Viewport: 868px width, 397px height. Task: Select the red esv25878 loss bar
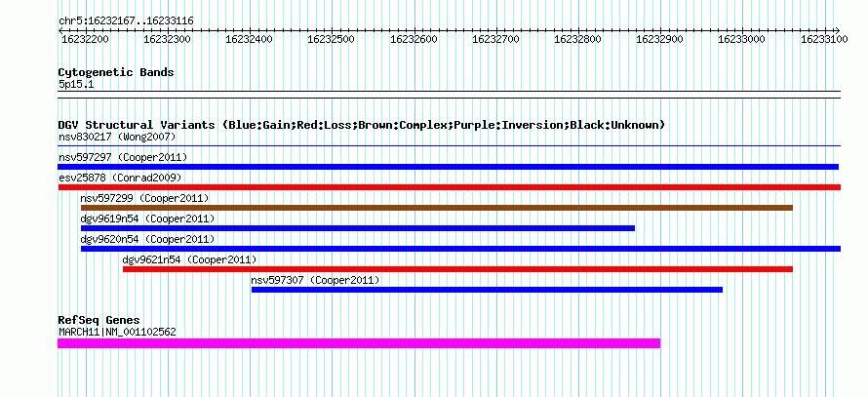click(449, 187)
